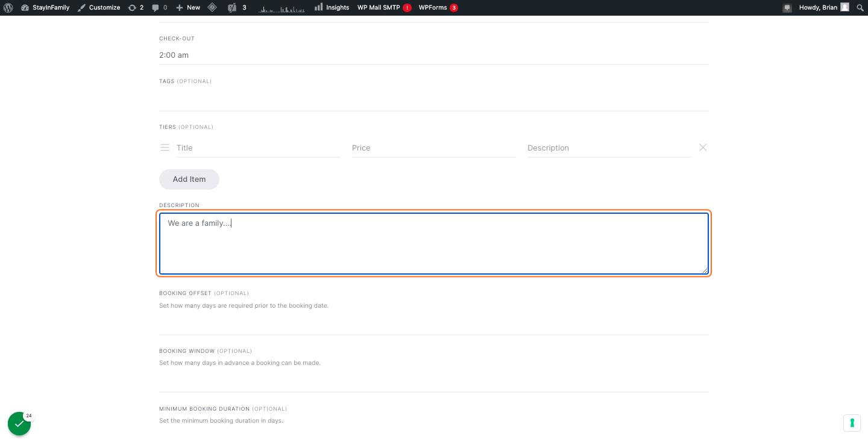Open WP Mail SMTP menu

384,7
